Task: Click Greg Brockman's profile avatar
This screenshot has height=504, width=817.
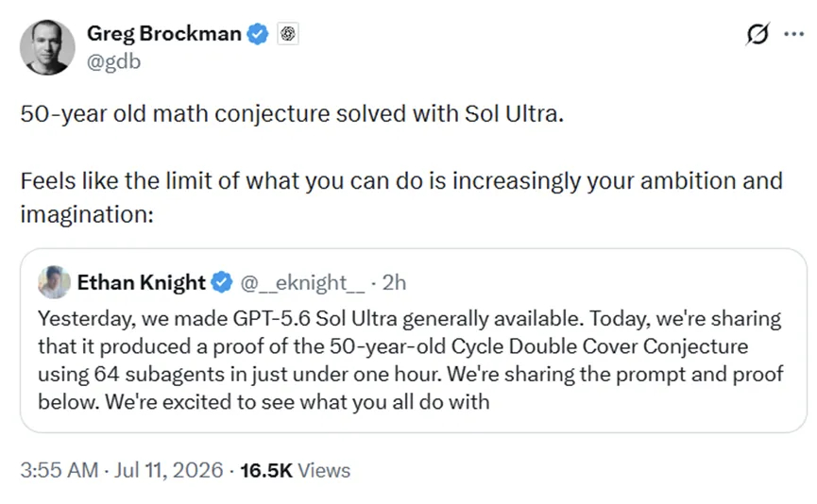Action: (47, 47)
